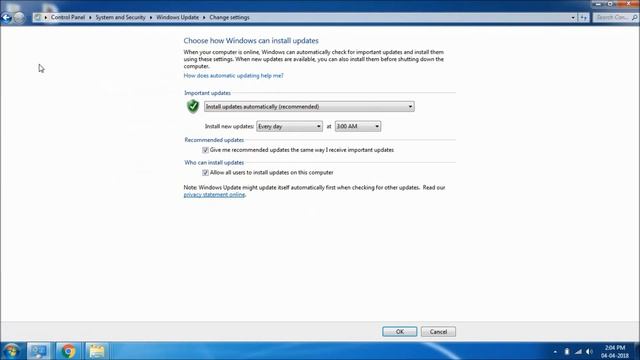
Task: Open the Windows Start menu
Action: point(11,351)
